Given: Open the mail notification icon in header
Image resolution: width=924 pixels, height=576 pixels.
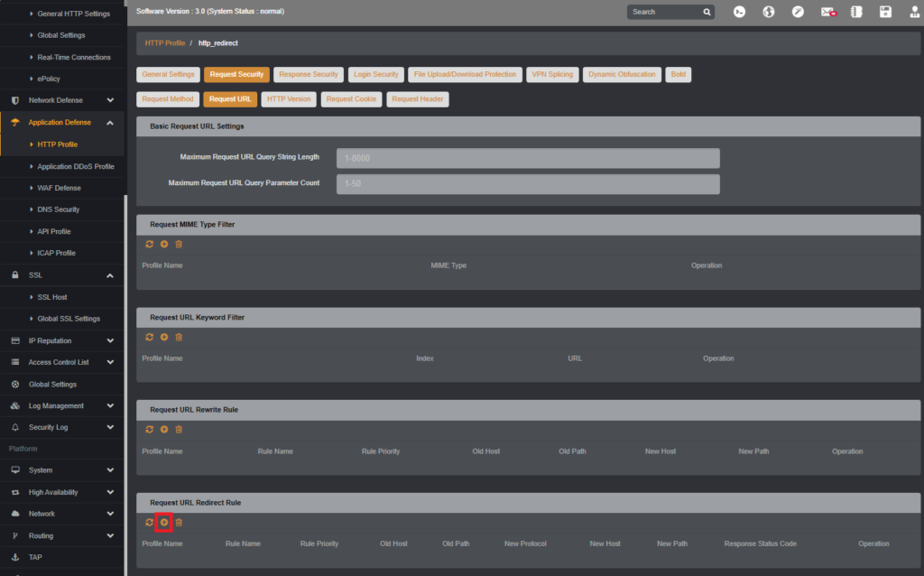Looking at the screenshot, I should click(x=828, y=12).
